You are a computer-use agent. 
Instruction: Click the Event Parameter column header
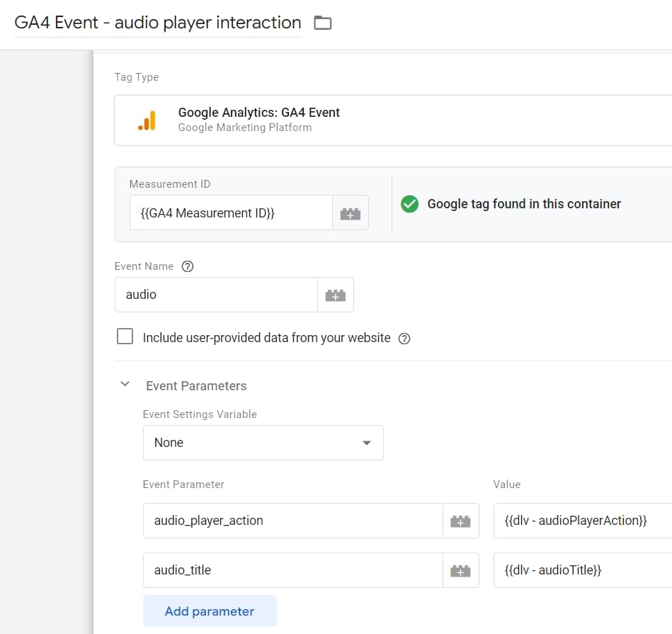183,485
